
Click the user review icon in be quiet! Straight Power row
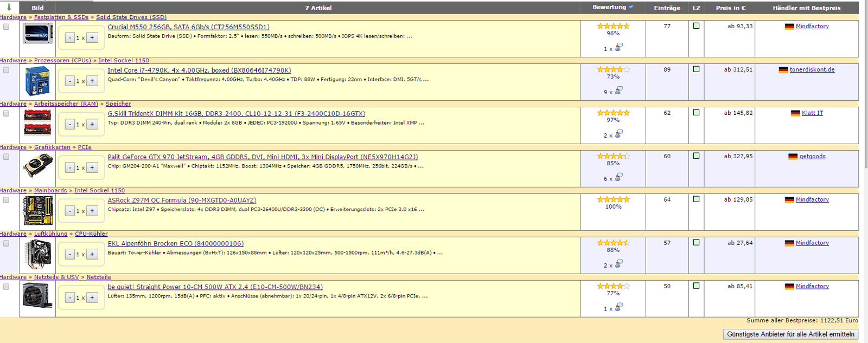point(618,307)
